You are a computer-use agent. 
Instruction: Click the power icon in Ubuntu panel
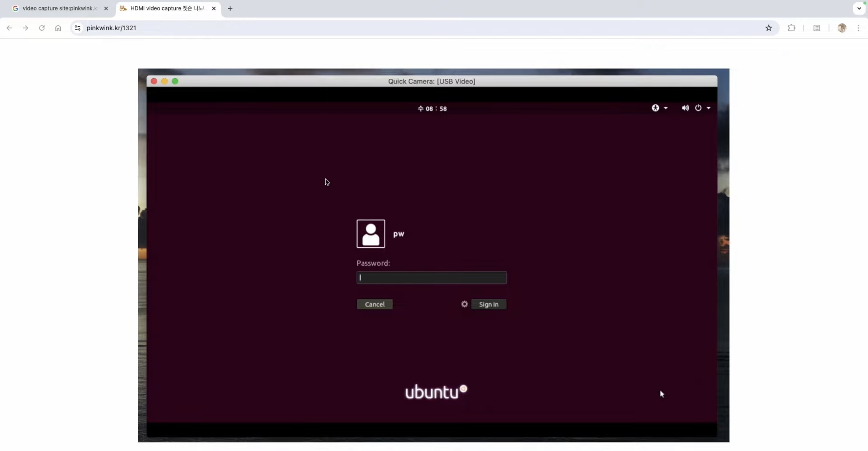[698, 108]
